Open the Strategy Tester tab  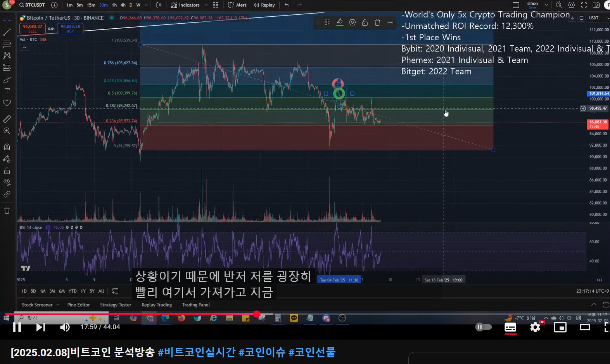116,305
